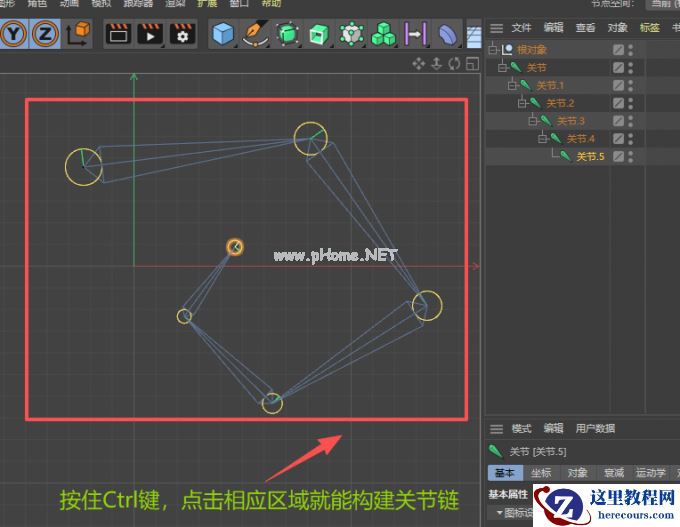
Task: Toggle viewport layout maximize icon
Action: click(x=472, y=64)
